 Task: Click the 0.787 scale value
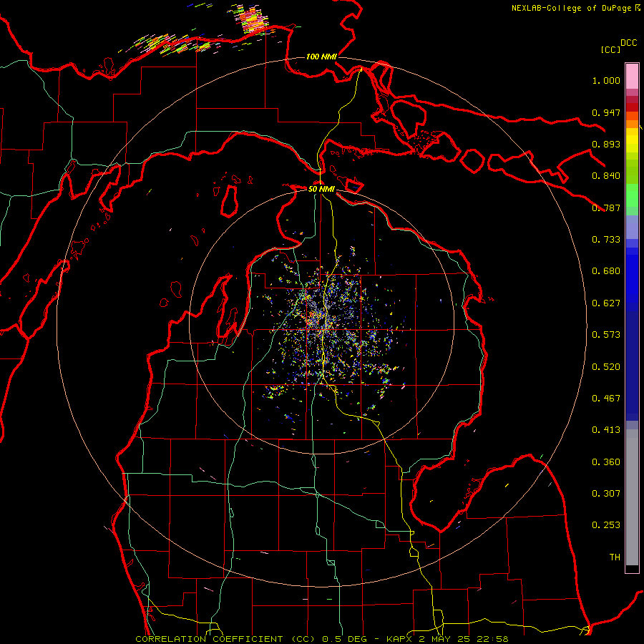click(606, 208)
